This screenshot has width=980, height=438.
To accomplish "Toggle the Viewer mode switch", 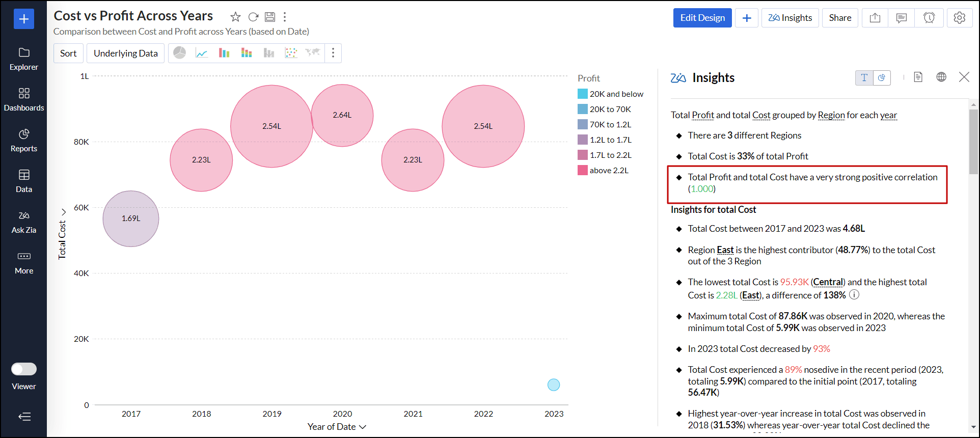I will [x=24, y=369].
